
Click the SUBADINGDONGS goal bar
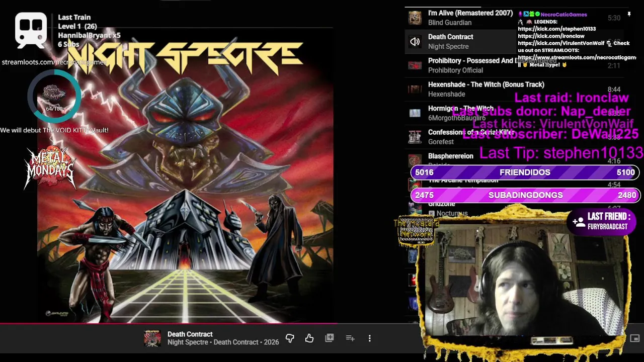click(525, 195)
